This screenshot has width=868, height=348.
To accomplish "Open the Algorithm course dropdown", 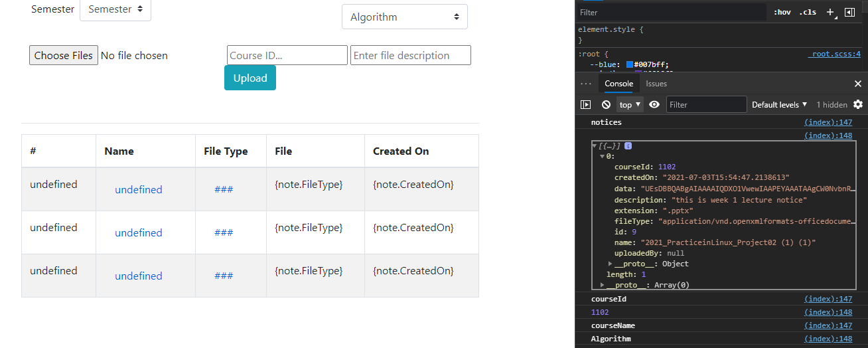I will [405, 17].
